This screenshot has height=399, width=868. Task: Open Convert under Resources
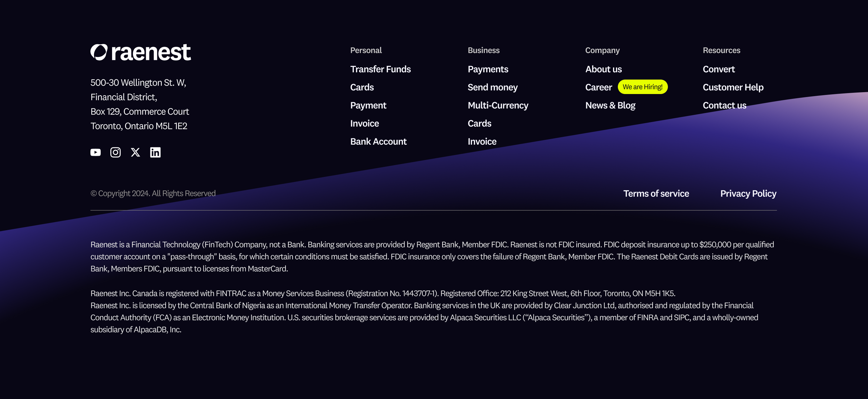click(719, 69)
